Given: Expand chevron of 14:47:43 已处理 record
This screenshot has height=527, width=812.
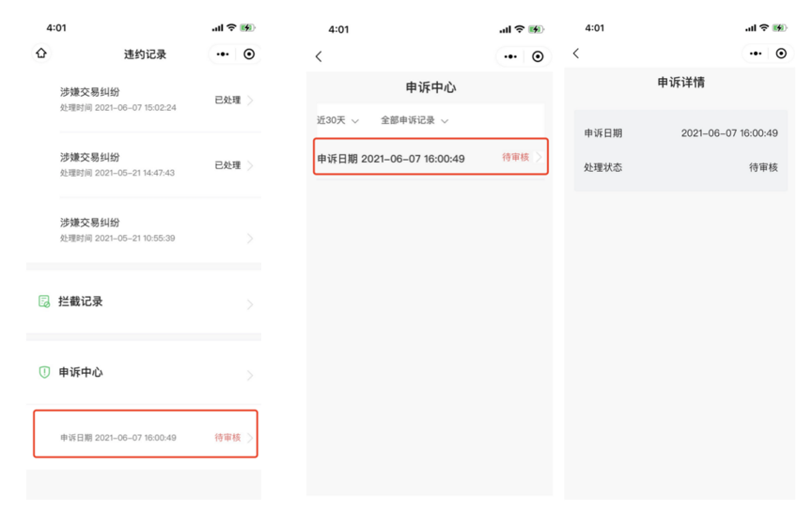Looking at the screenshot, I should pyautogui.click(x=250, y=165).
